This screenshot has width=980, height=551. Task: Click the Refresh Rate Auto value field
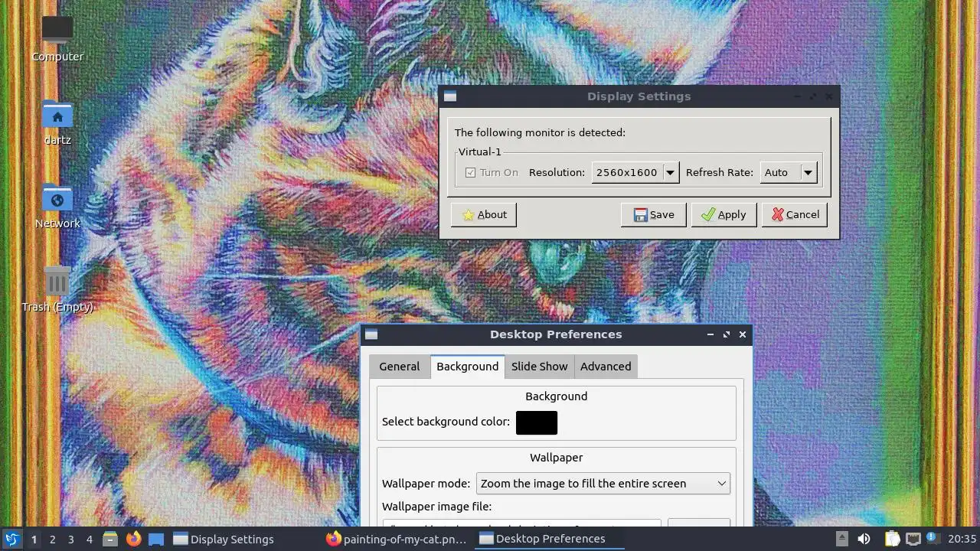780,172
